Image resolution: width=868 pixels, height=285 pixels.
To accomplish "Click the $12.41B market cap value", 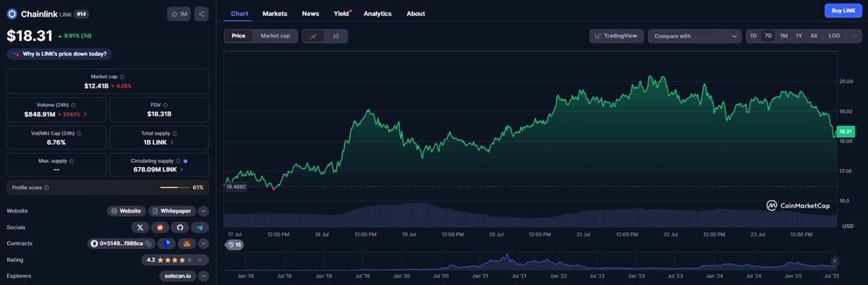I will pos(96,86).
